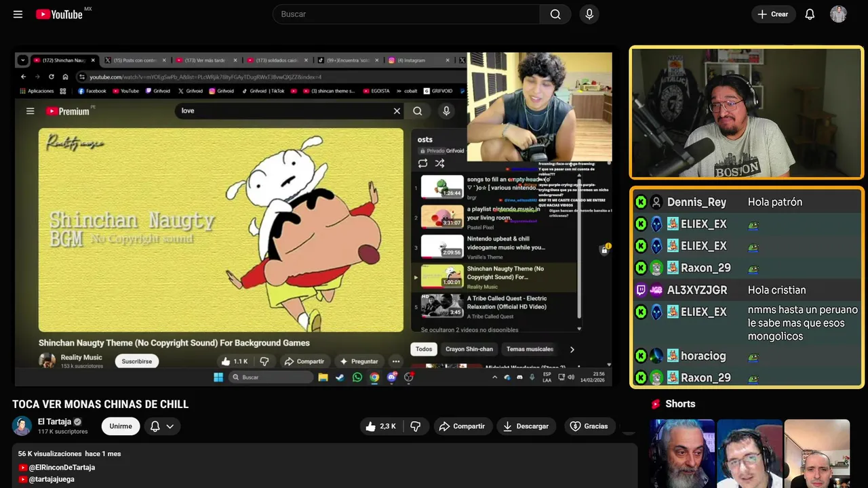The height and width of the screenshot is (488, 868).
Task: In the streamed video, open the Steam taskbar icon
Action: coord(340,378)
